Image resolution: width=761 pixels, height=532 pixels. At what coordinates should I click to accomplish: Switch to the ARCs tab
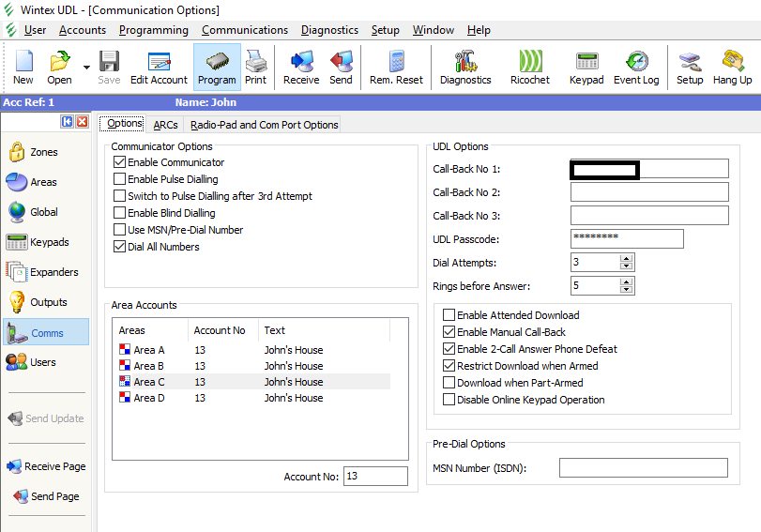click(165, 124)
